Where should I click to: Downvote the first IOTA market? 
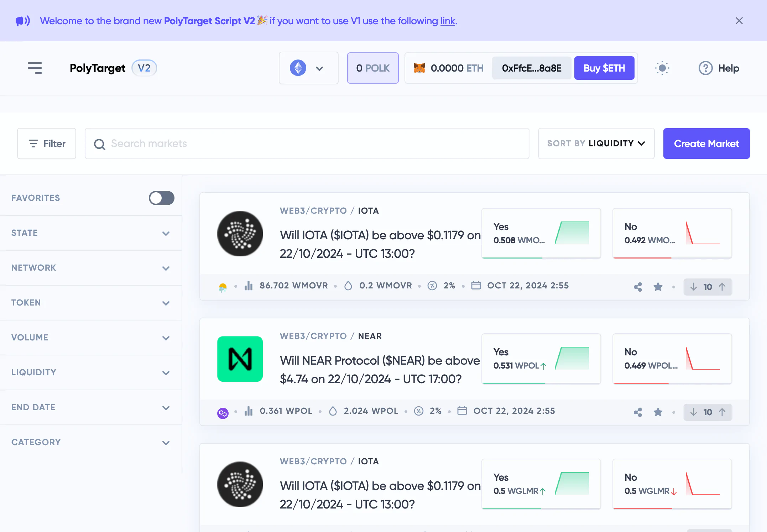[694, 287]
